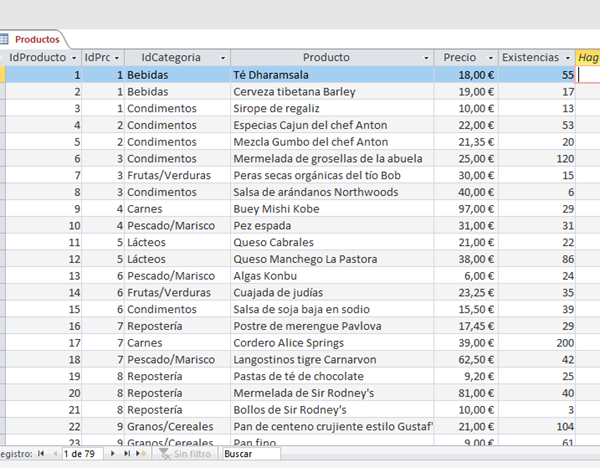600x468 pixels.
Task: Go to next record navigation arrow
Action: [112, 453]
